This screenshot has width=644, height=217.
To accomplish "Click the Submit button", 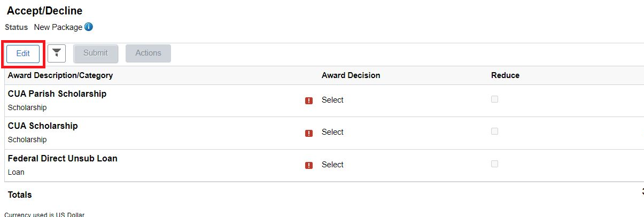I will click(96, 53).
